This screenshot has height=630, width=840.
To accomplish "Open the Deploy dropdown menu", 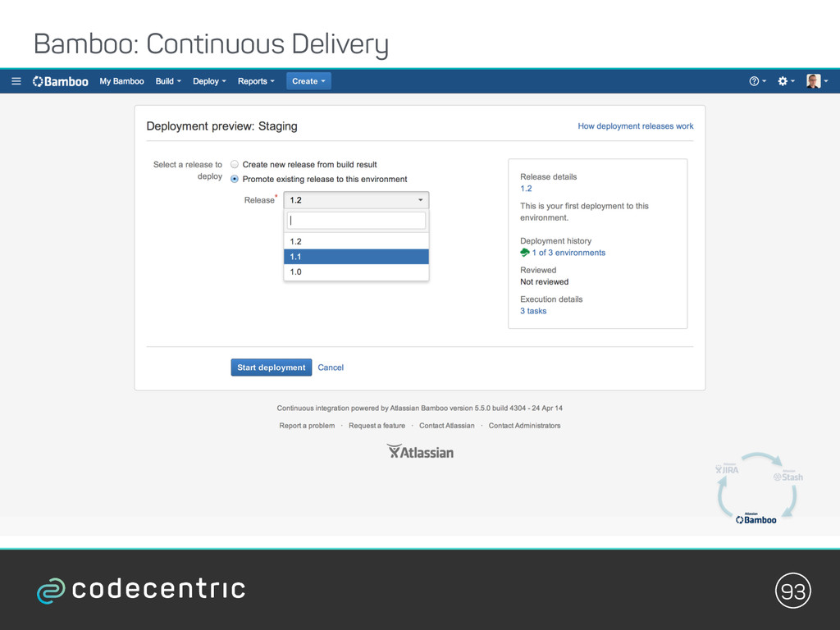I will 209,81.
